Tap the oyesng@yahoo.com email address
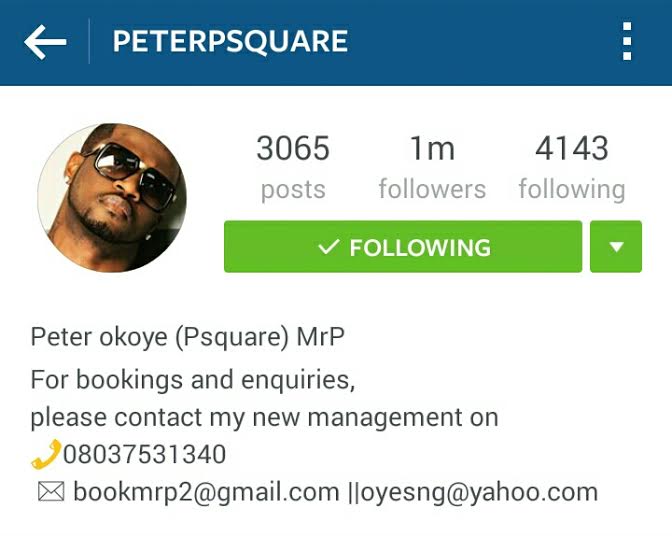 (x=479, y=492)
